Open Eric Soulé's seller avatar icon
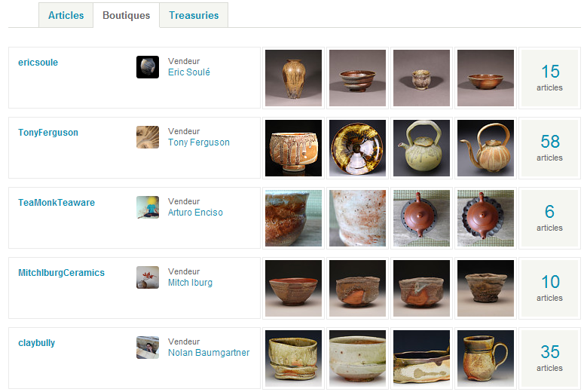The image size is (584, 392). pos(148,67)
